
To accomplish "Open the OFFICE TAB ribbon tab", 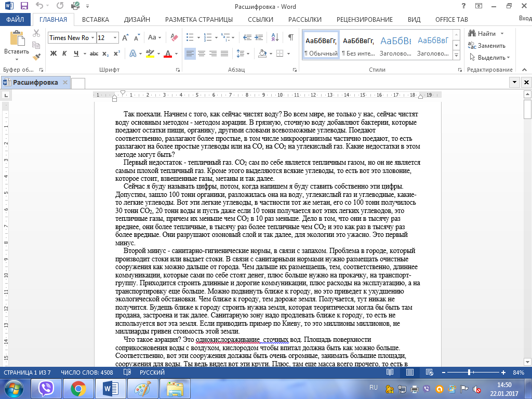I will tap(451, 19).
